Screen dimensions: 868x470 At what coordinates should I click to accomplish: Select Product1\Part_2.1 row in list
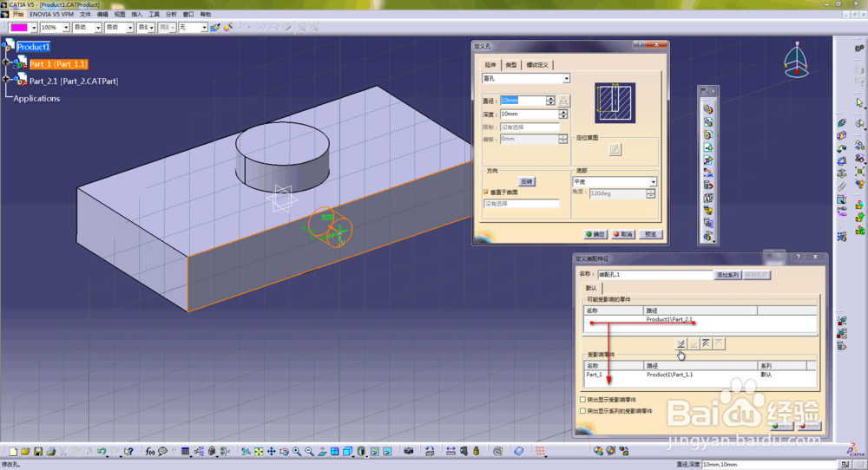700,320
